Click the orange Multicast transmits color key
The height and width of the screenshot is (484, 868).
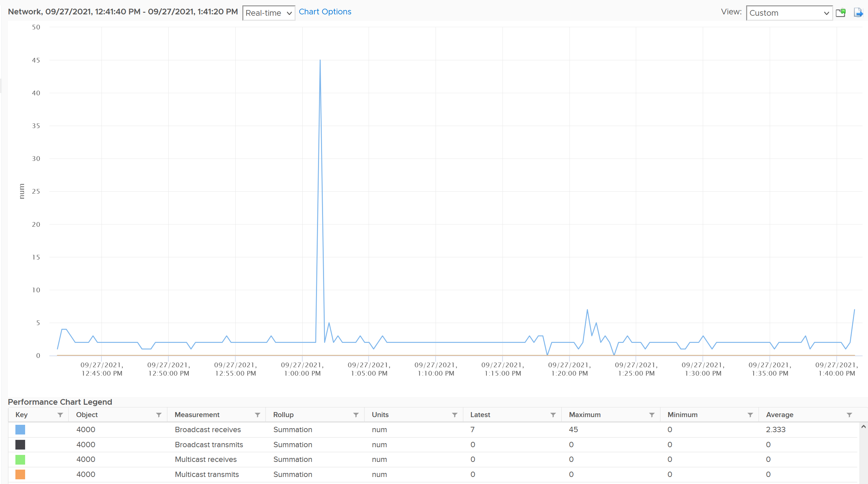(20, 474)
